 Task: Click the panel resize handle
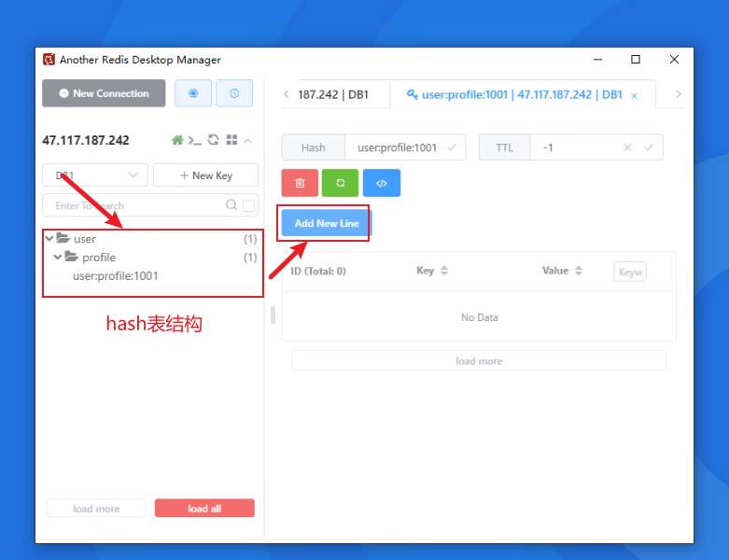pyautogui.click(x=273, y=315)
